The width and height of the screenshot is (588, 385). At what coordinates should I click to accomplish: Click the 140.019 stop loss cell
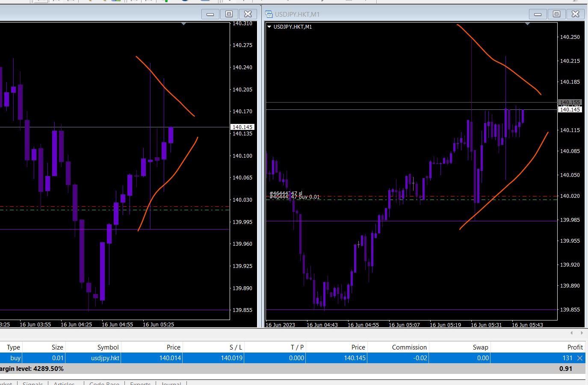coord(232,358)
